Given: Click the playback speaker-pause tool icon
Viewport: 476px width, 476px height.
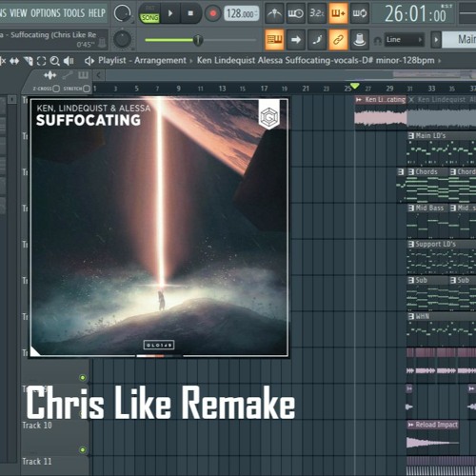Looking at the screenshot, I should tap(69, 61).
